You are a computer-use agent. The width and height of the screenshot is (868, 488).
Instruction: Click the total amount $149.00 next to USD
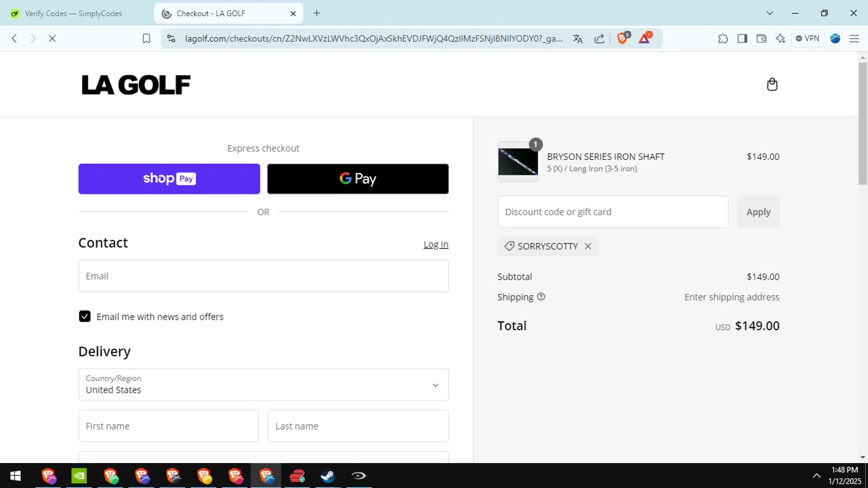[x=757, y=326]
